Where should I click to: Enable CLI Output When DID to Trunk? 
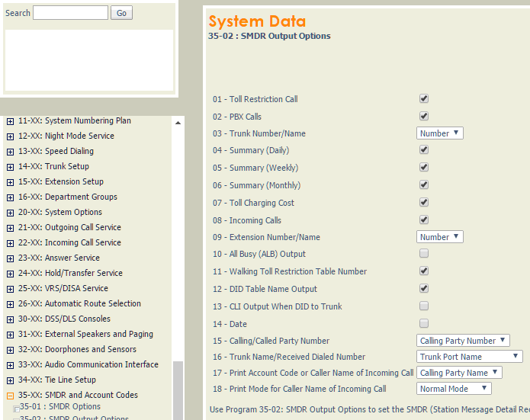pos(424,306)
